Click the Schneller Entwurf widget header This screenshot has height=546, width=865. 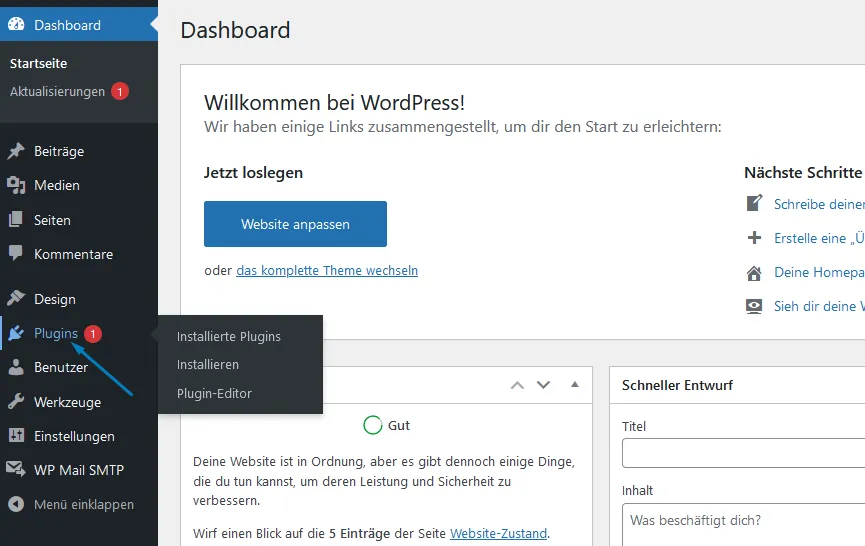click(738, 385)
